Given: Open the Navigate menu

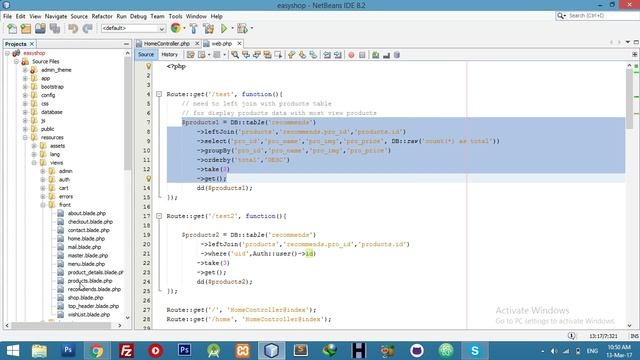Looking at the screenshot, I should pos(56,16).
